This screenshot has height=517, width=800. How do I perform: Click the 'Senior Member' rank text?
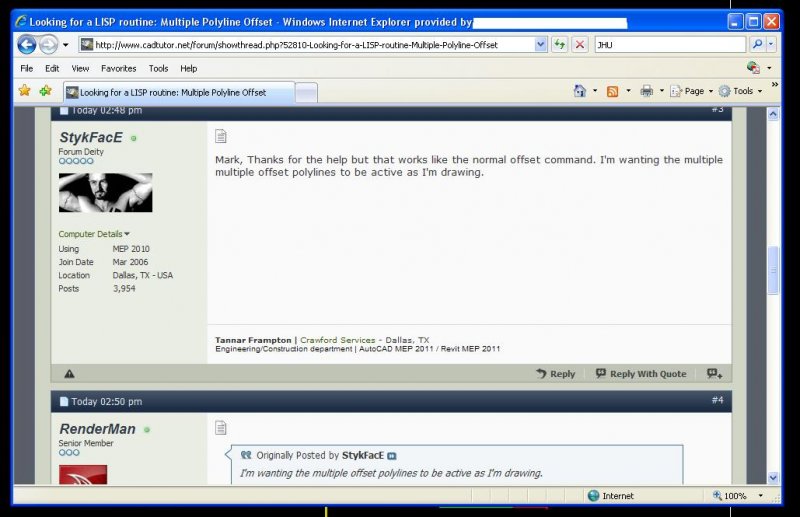86,443
